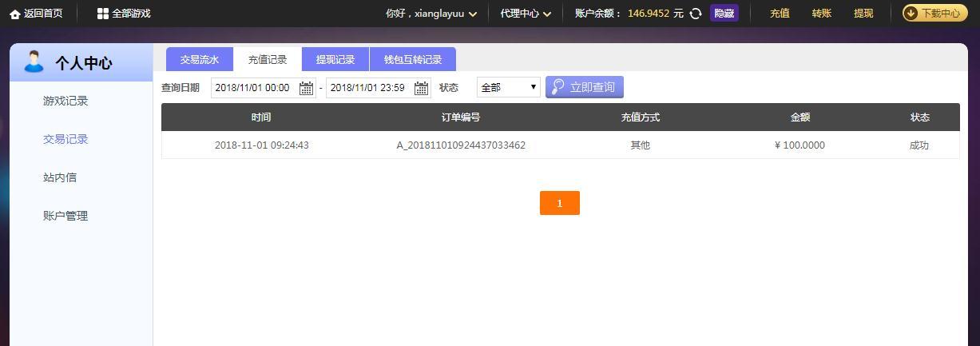
Task: Open the 状态 全部 dropdown
Action: (x=509, y=87)
